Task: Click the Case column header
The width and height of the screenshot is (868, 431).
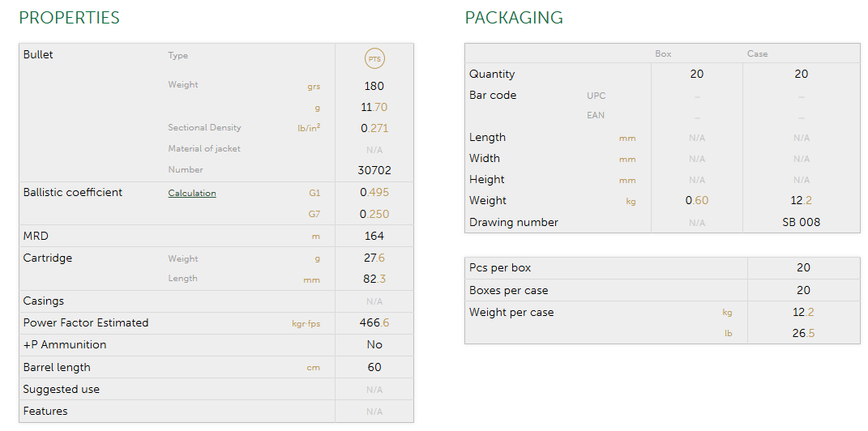Action: [757, 54]
